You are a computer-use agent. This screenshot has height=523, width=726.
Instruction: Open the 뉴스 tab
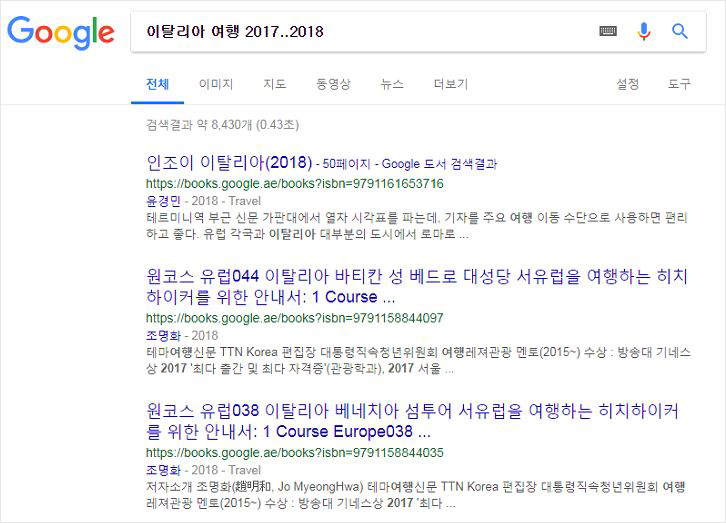[392, 84]
